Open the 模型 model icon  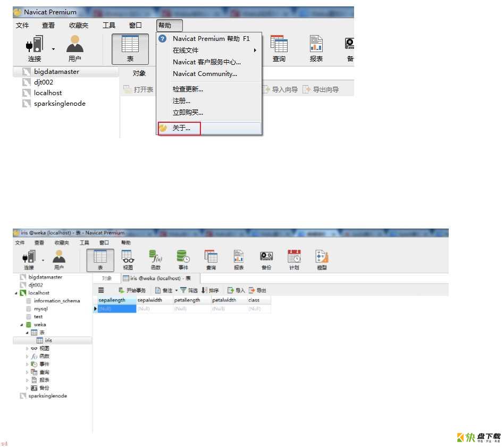click(x=322, y=257)
